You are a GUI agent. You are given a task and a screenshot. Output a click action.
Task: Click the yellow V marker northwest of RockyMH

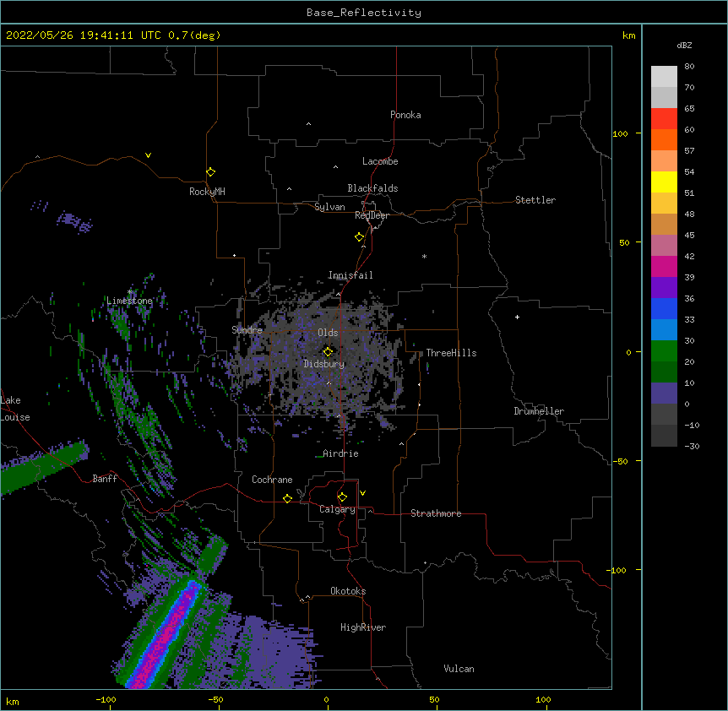pyautogui.click(x=148, y=155)
